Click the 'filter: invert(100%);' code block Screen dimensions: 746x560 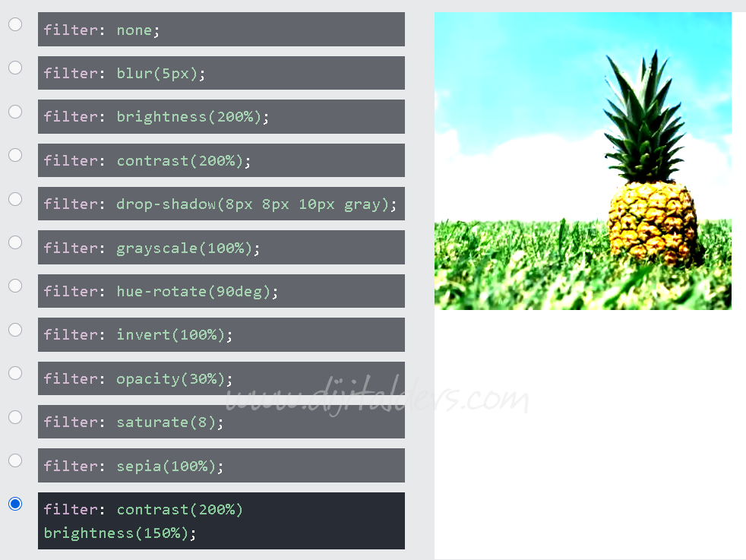tap(220, 335)
